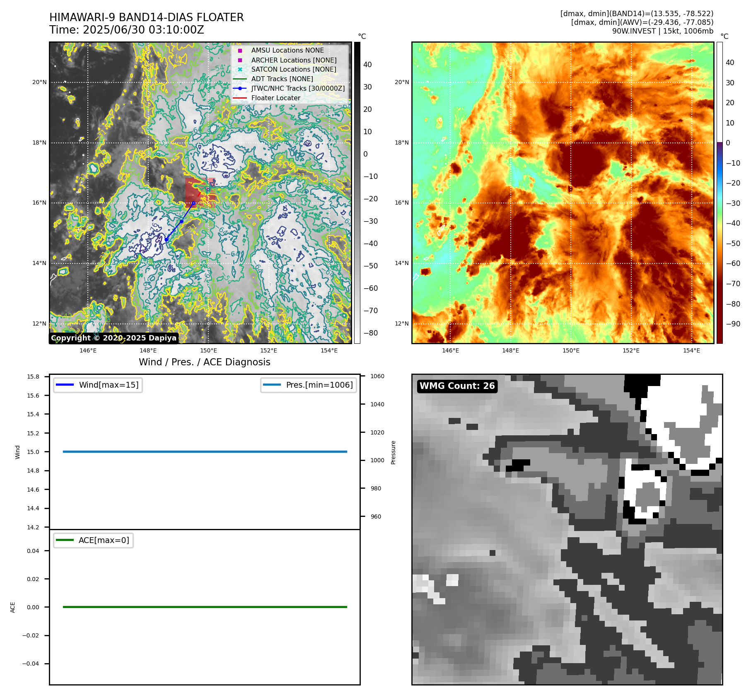The width and height of the screenshot is (751, 700).
Task: Click the 'HIMAWARI-9 BAND14-DIAS FLOATER' title
Action: (x=147, y=17)
